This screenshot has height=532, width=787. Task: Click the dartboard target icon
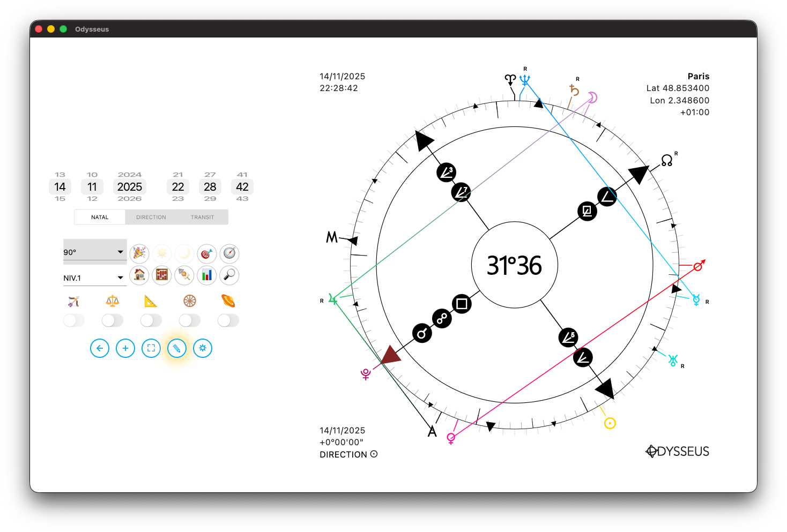tap(206, 253)
